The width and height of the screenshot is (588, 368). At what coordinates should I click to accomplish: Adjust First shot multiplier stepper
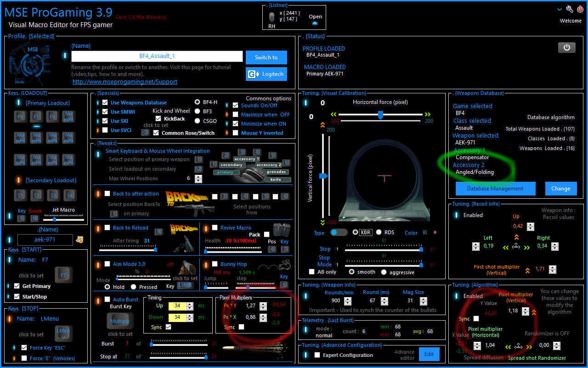pos(553,270)
